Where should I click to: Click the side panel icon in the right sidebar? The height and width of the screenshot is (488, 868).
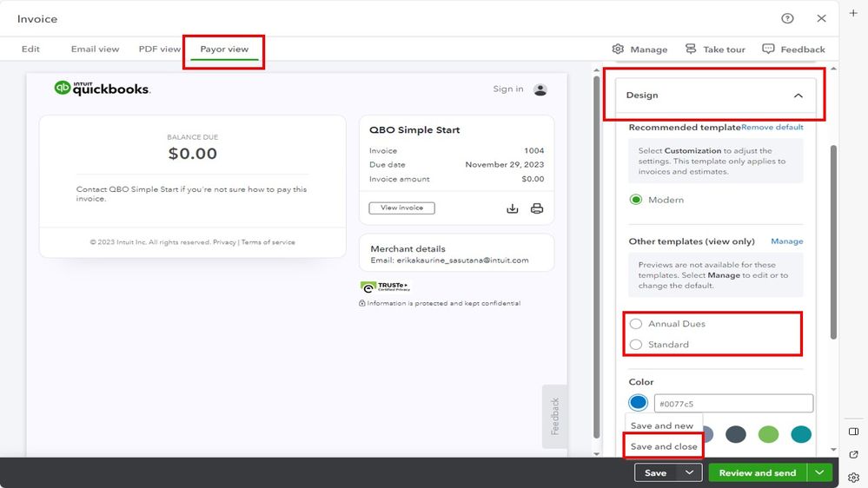pyautogui.click(x=853, y=431)
